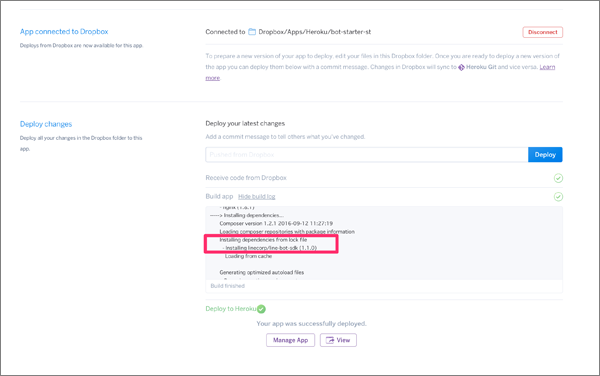This screenshot has height=376, width=600.
Task: Click the 'Composer version 1.2.1' log line
Action: click(276, 223)
